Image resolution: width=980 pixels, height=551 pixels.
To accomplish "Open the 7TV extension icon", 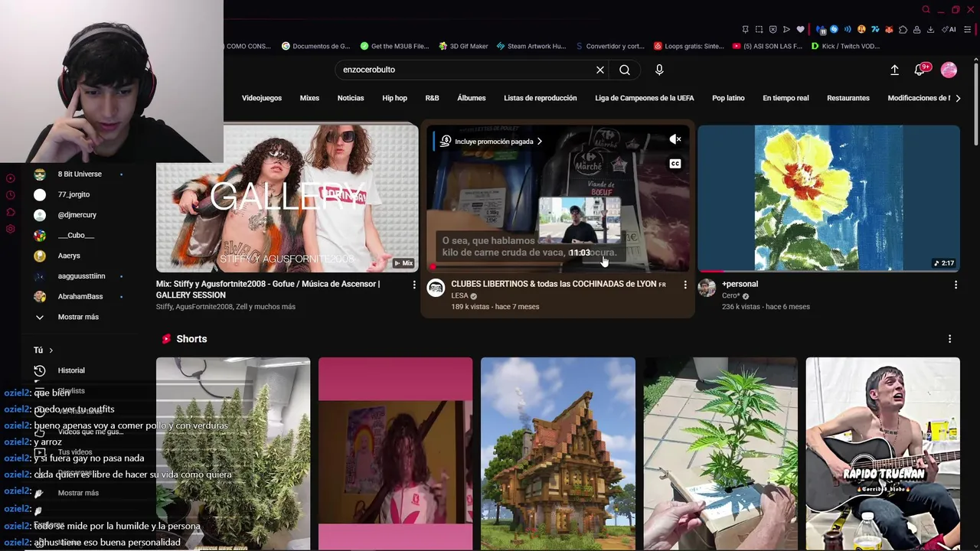I will (875, 29).
